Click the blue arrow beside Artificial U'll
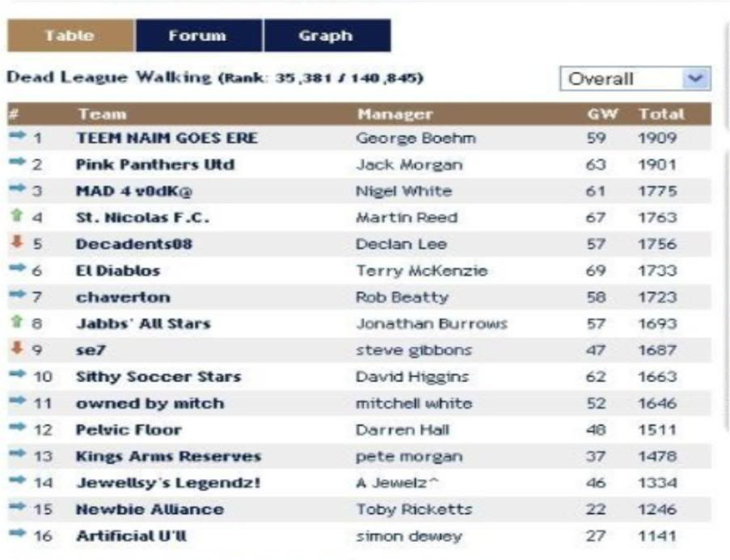 point(18,537)
